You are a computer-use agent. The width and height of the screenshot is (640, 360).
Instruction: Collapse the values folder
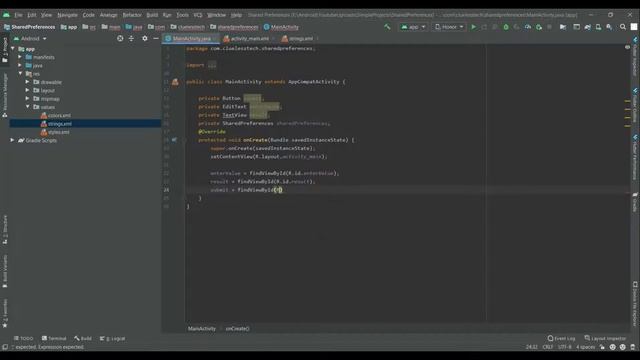[27, 107]
